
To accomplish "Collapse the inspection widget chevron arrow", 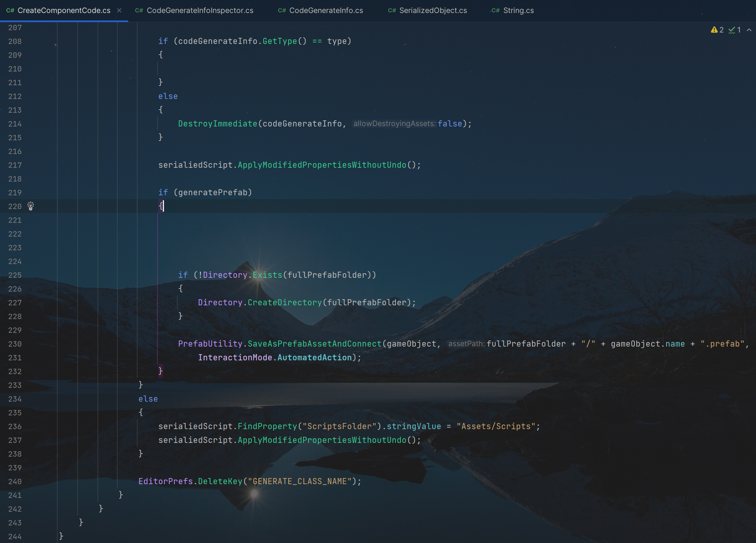I will click(749, 30).
